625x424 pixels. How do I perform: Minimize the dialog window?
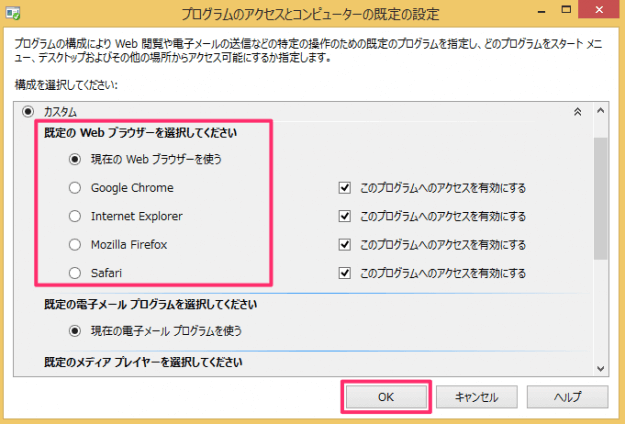pos(541,11)
